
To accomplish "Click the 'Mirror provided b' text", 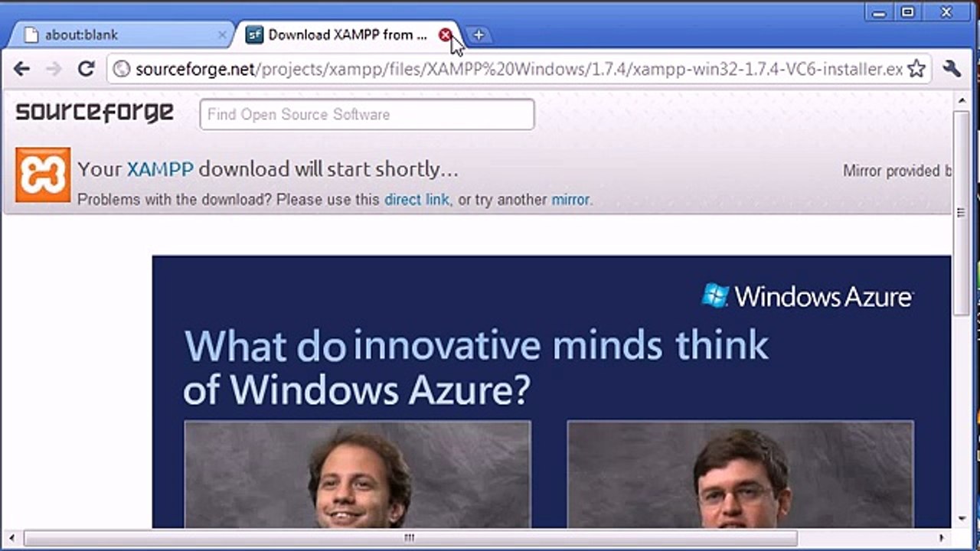I will pyautogui.click(x=897, y=171).
